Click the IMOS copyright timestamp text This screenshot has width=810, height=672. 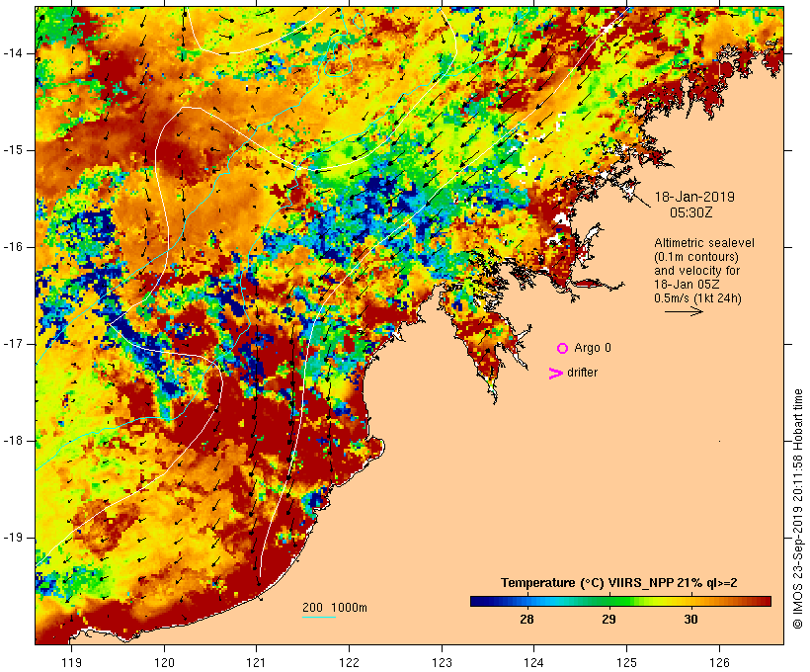[797, 509]
